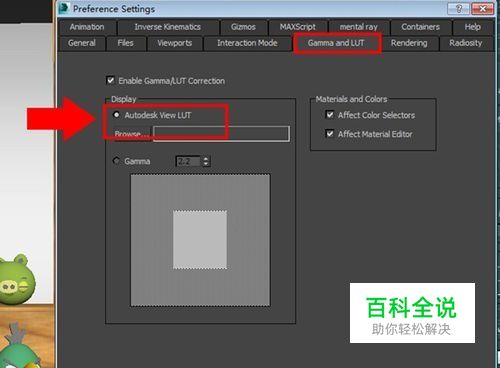Toggle Enable Gamma/LUT Correction checkbox
Screen dimensions: 500x368
pyautogui.click(x=110, y=80)
